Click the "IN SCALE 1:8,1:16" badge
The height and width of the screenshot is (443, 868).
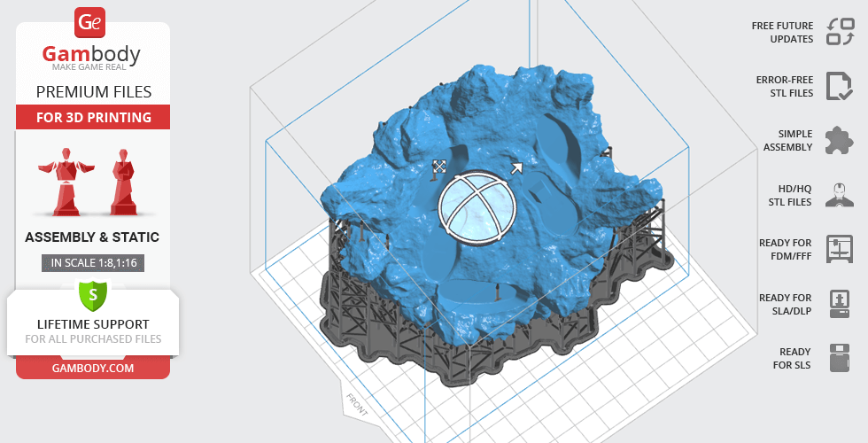(x=93, y=262)
